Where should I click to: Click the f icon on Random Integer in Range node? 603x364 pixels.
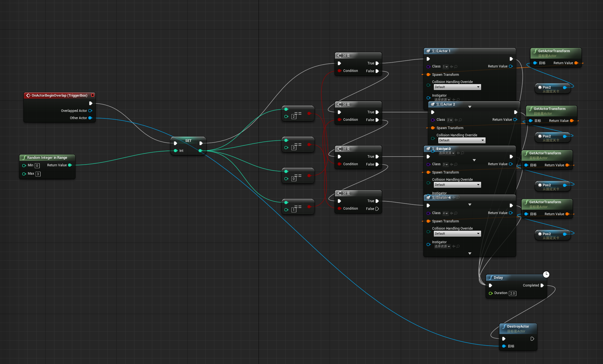click(24, 157)
